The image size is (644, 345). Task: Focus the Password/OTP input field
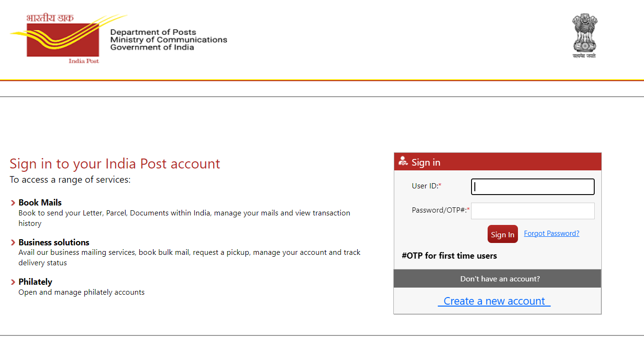[x=533, y=211]
